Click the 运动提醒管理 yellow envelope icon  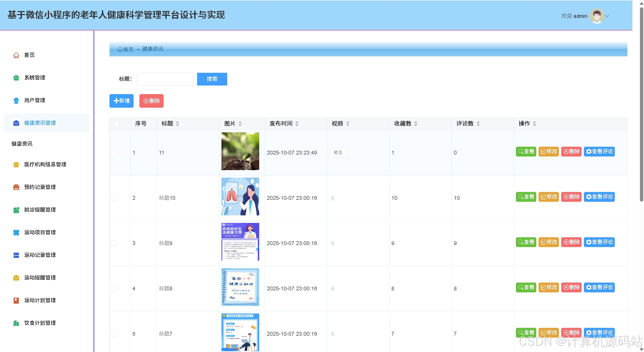(16, 278)
